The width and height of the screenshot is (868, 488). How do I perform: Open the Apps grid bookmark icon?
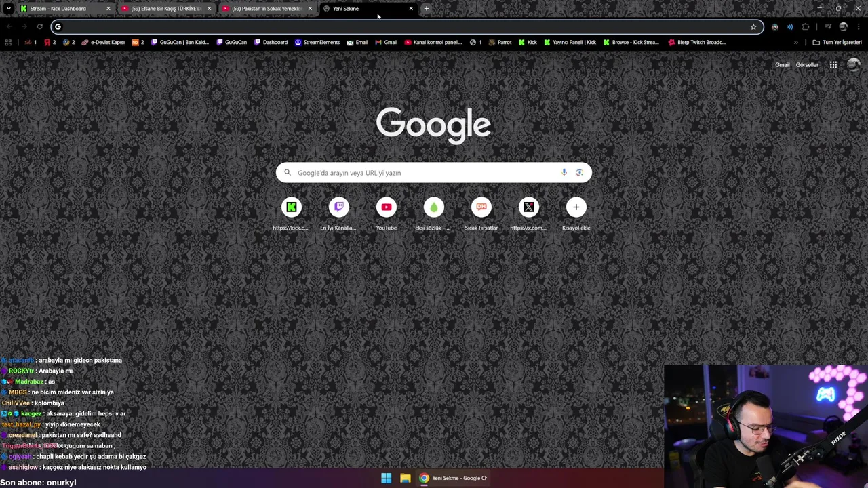coord(8,42)
